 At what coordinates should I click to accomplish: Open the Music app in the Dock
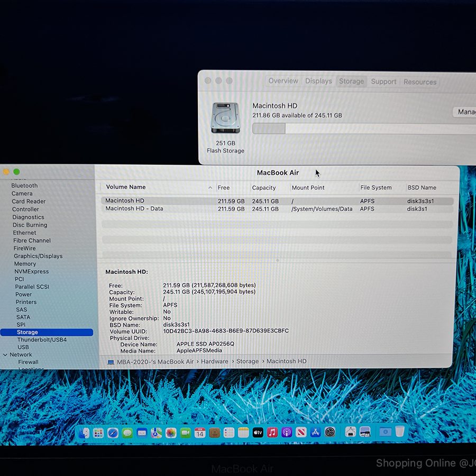(272, 433)
